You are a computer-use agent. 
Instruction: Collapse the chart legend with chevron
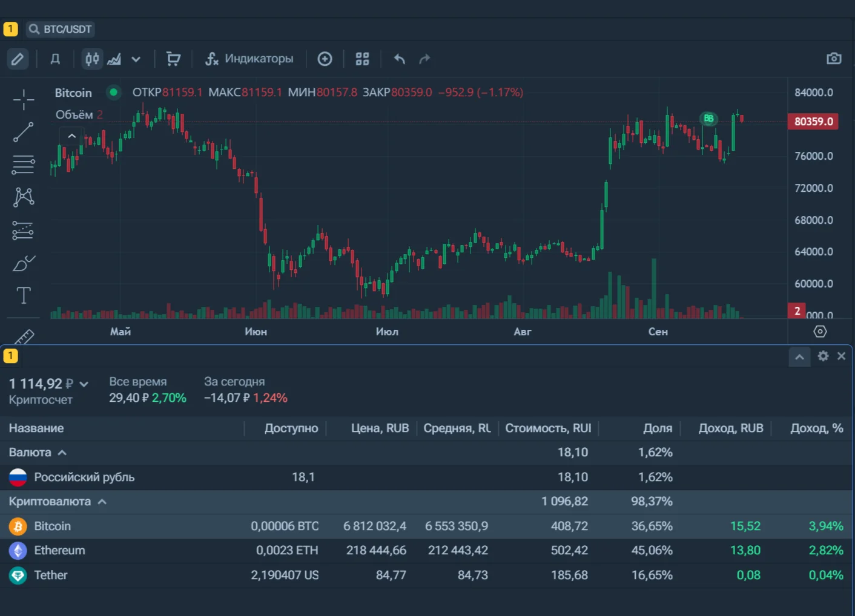pyautogui.click(x=71, y=136)
